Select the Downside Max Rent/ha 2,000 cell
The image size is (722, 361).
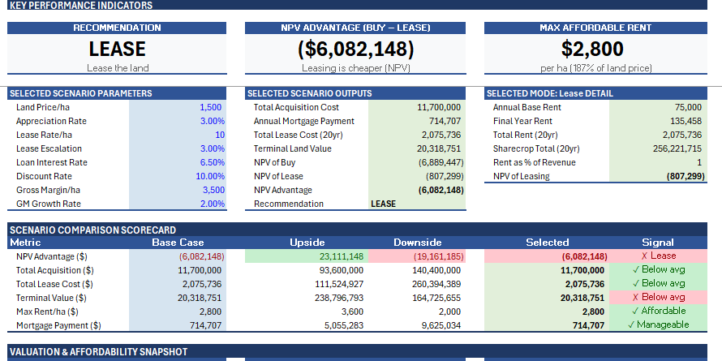point(417,312)
